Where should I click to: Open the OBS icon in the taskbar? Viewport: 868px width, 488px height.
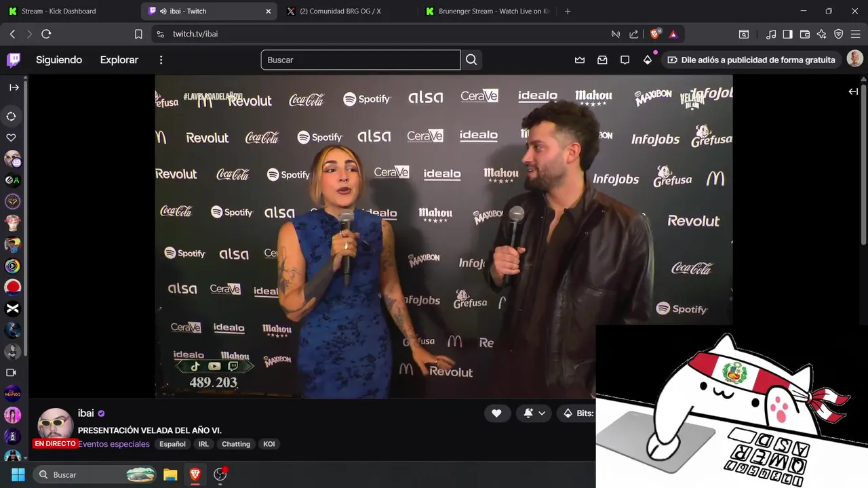click(x=220, y=474)
